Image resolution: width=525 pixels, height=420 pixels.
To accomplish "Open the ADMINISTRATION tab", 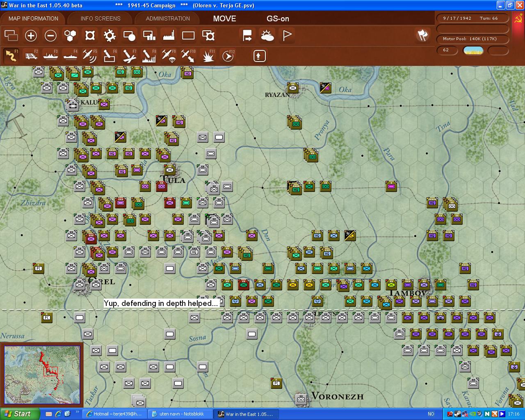I will (168, 18).
